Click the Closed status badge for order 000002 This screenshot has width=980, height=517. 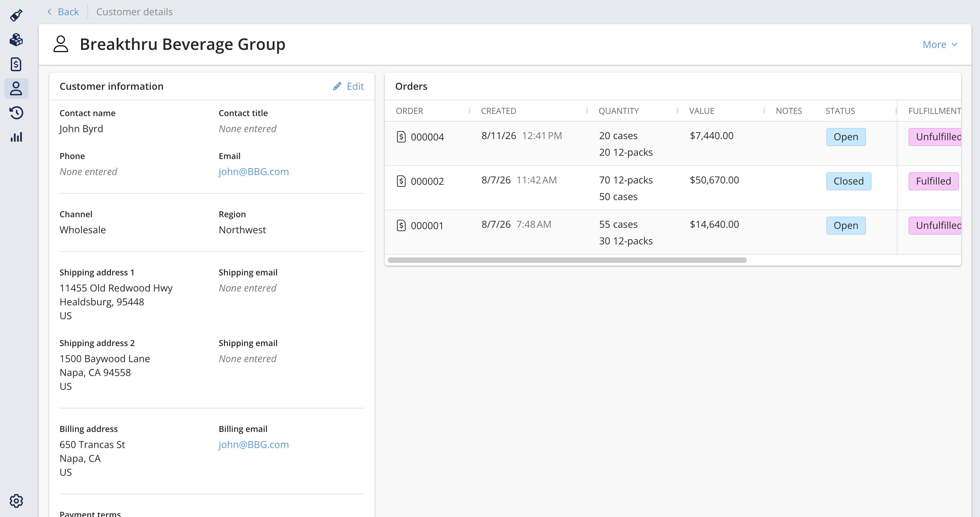[849, 181]
